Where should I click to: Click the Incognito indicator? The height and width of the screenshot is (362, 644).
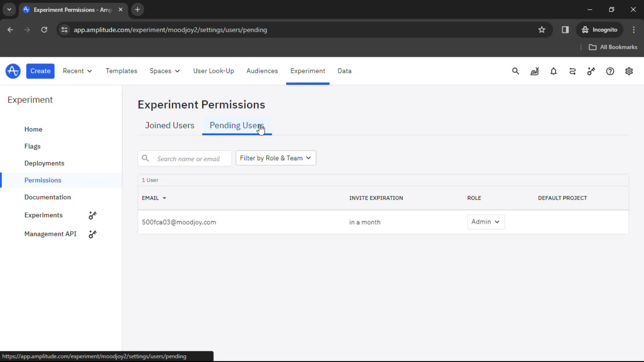[x=599, y=30]
